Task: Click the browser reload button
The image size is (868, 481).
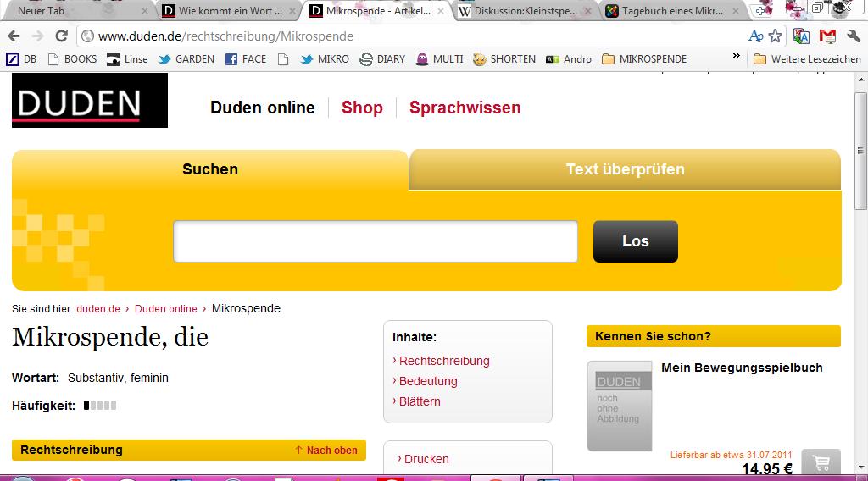Action: [x=61, y=36]
